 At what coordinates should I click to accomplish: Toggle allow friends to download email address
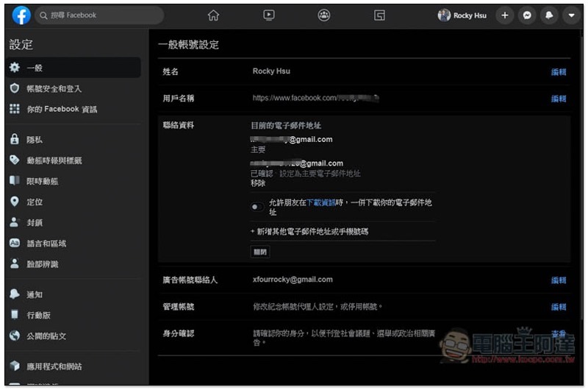[257, 207]
